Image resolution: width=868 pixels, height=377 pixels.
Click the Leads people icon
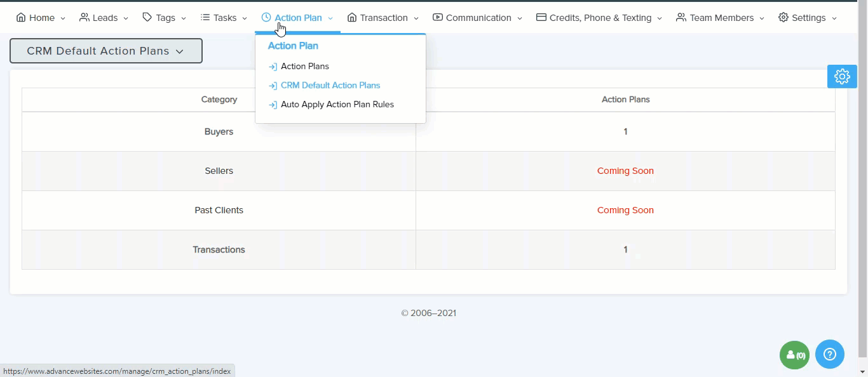click(84, 18)
